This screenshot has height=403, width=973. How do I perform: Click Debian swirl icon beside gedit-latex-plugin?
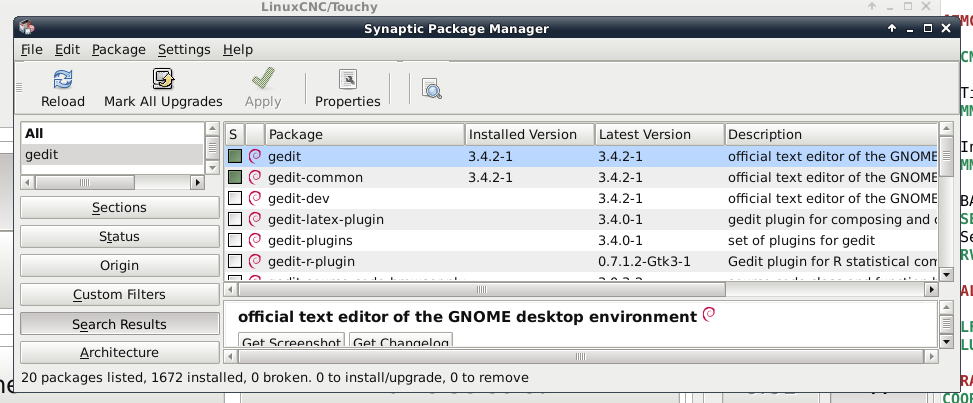point(254,219)
